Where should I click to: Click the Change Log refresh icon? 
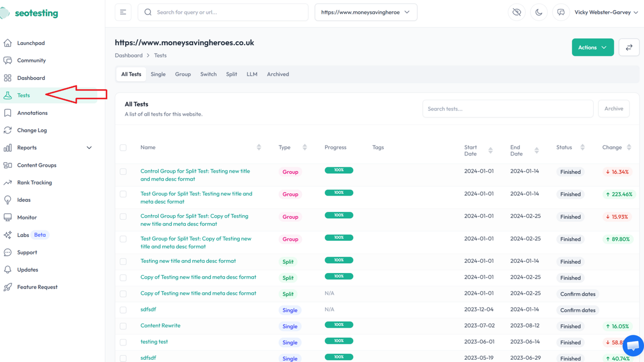[8, 130]
